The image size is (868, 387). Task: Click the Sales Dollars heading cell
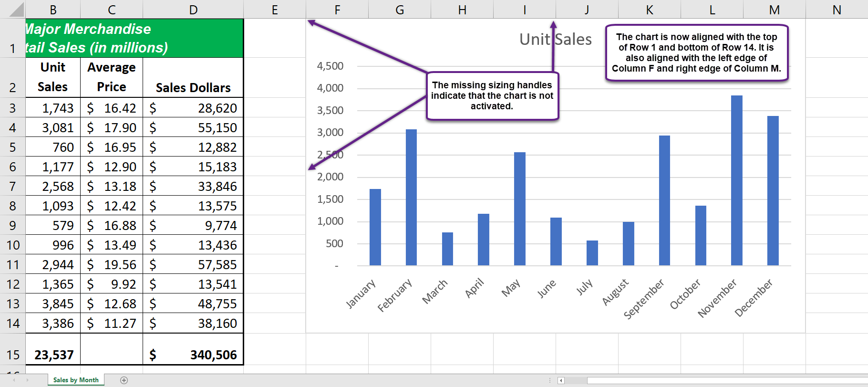193,78
